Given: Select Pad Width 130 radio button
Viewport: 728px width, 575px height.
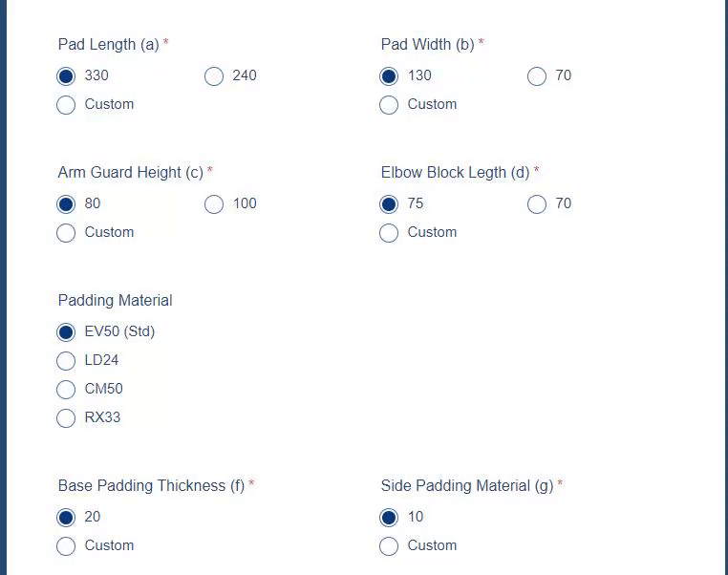Looking at the screenshot, I should click(389, 76).
